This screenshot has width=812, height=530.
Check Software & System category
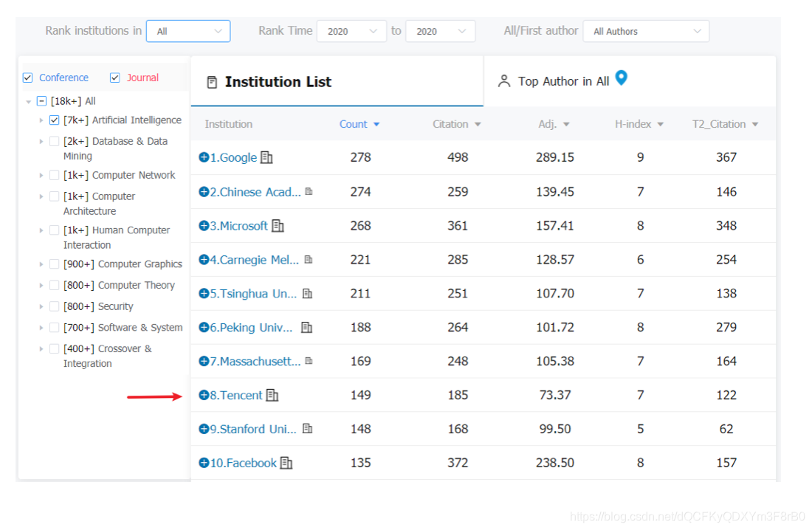pyautogui.click(x=54, y=328)
